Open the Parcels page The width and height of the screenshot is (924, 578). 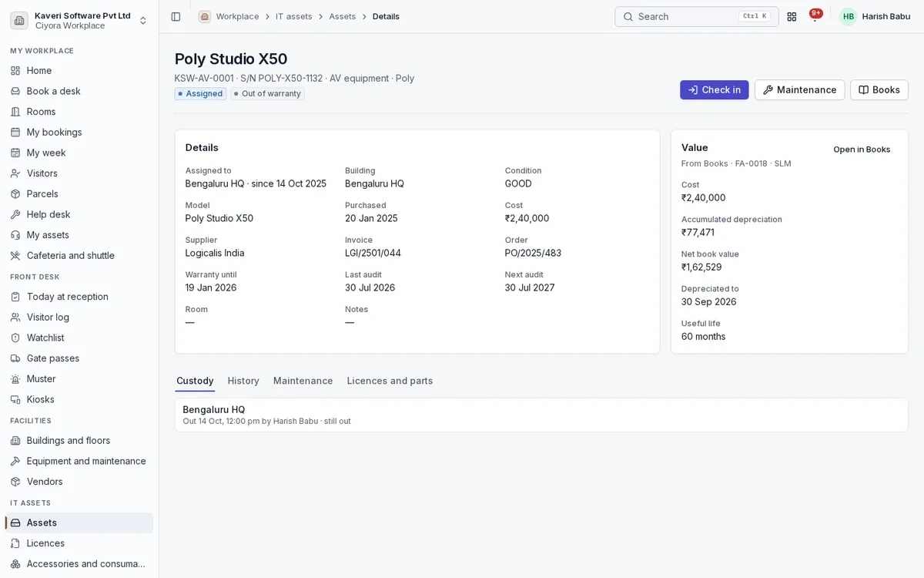(x=79, y=193)
